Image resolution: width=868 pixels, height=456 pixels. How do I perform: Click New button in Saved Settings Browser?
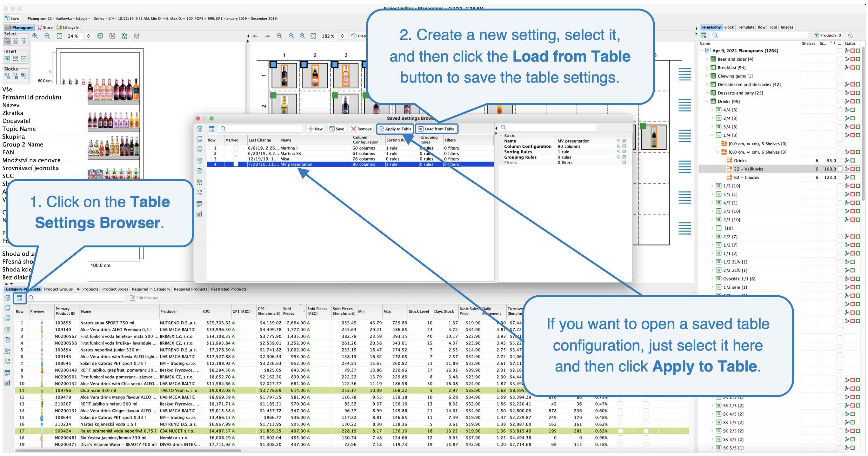click(315, 129)
